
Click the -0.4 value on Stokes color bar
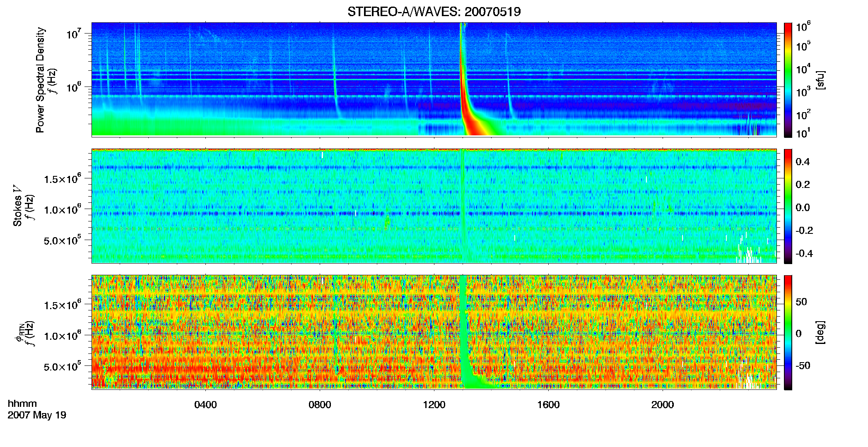click(x=804, y=253)
